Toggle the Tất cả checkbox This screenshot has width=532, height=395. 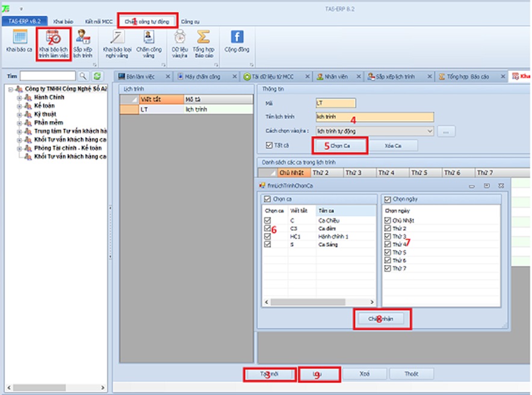(x=269, y=145)
